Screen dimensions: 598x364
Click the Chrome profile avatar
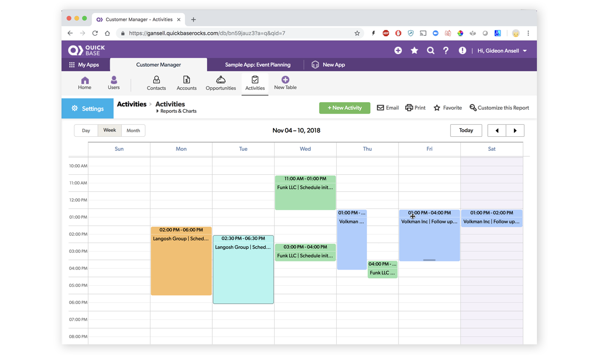point(516,33)
